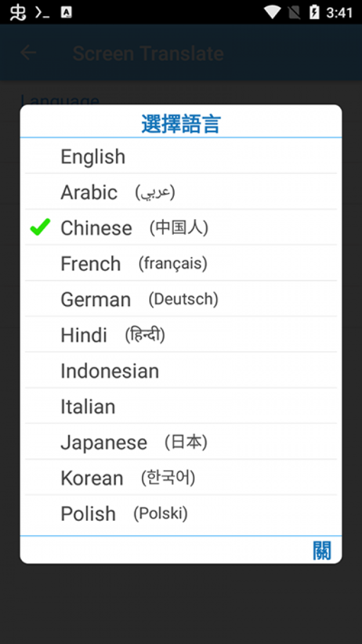This screenshot has width=362, height=644.
Task: Select Indonesian in the language dialog
Action: pos(180,370)
